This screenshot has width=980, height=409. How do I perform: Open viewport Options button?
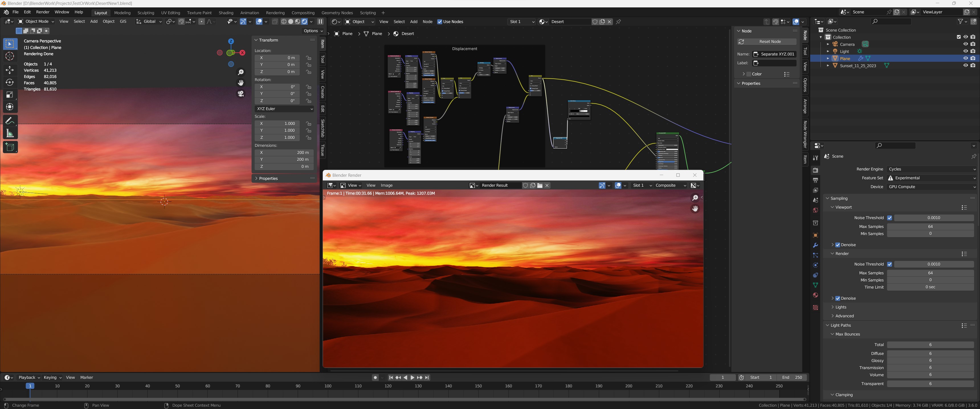313,31
